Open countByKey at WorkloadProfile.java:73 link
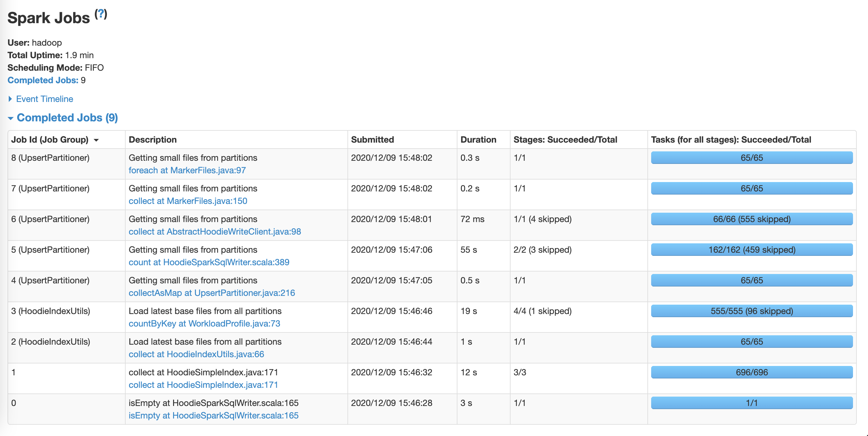The image size is (868, 436). (x=204, y=324)
